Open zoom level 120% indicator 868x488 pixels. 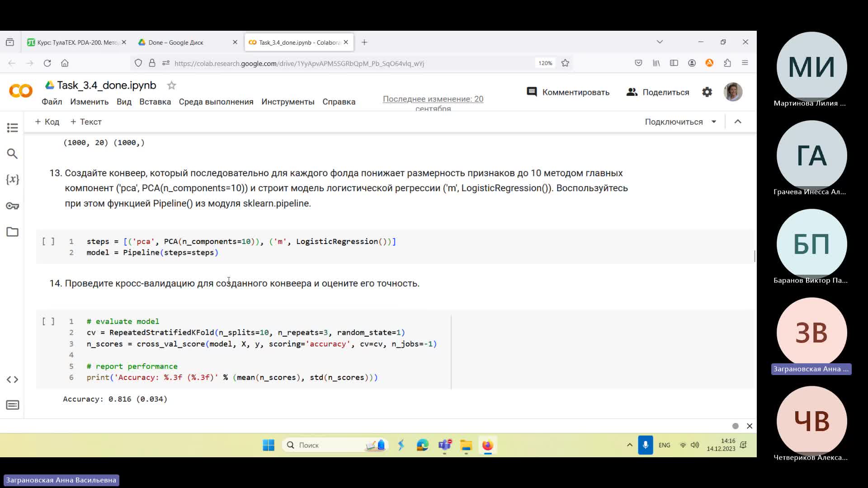[545, 63]
